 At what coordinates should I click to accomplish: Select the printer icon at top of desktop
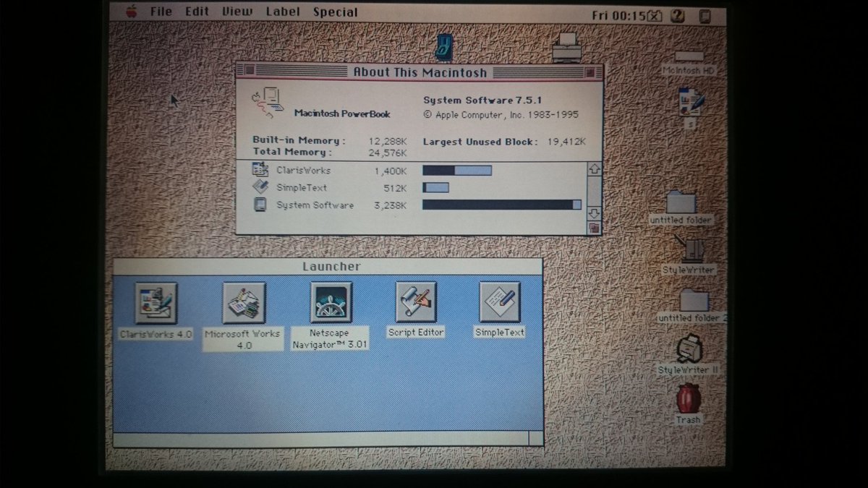[567, 47]
